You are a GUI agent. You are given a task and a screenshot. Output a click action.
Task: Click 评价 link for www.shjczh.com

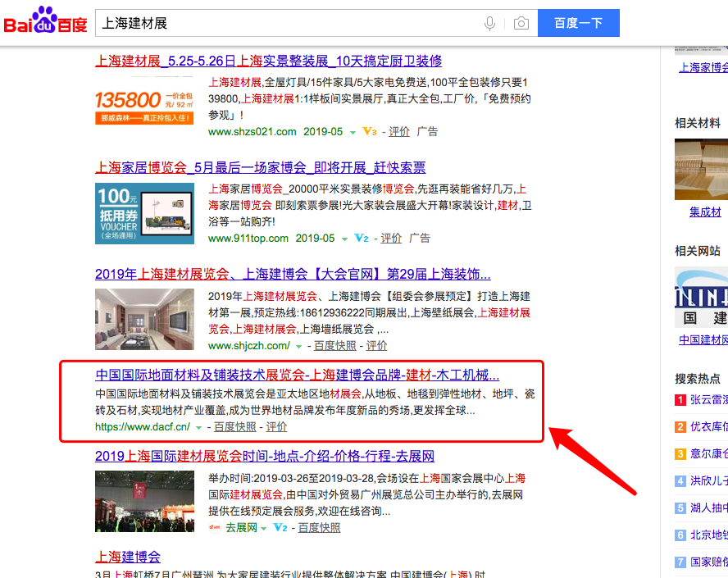coord(376,345)
